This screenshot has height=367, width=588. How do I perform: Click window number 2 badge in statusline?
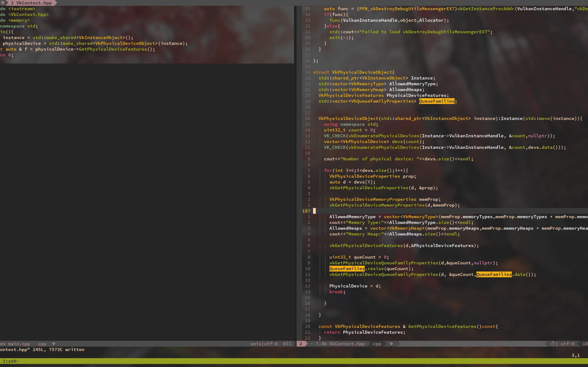tap(301, 344)
